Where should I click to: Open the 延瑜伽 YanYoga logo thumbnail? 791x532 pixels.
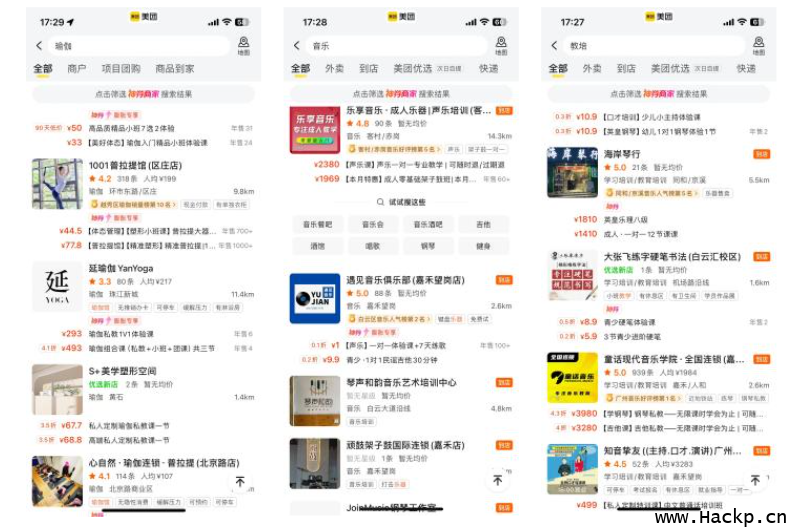tap(57, 286)
